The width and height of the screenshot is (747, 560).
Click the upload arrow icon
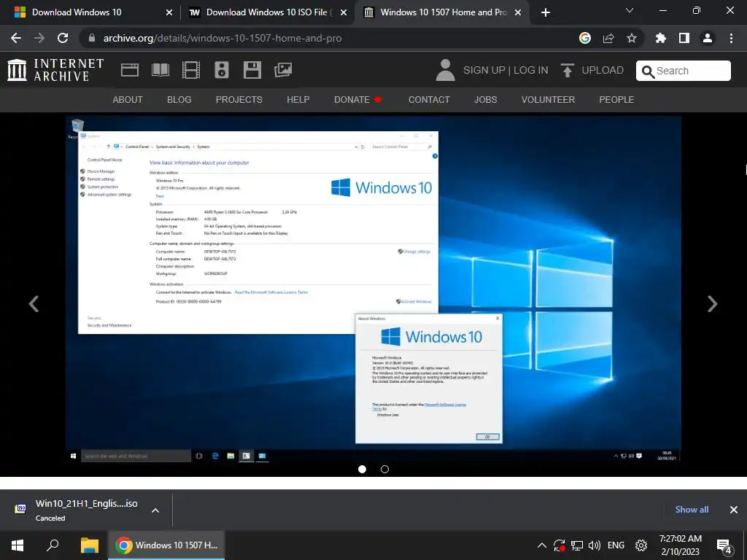coord(567,71)
